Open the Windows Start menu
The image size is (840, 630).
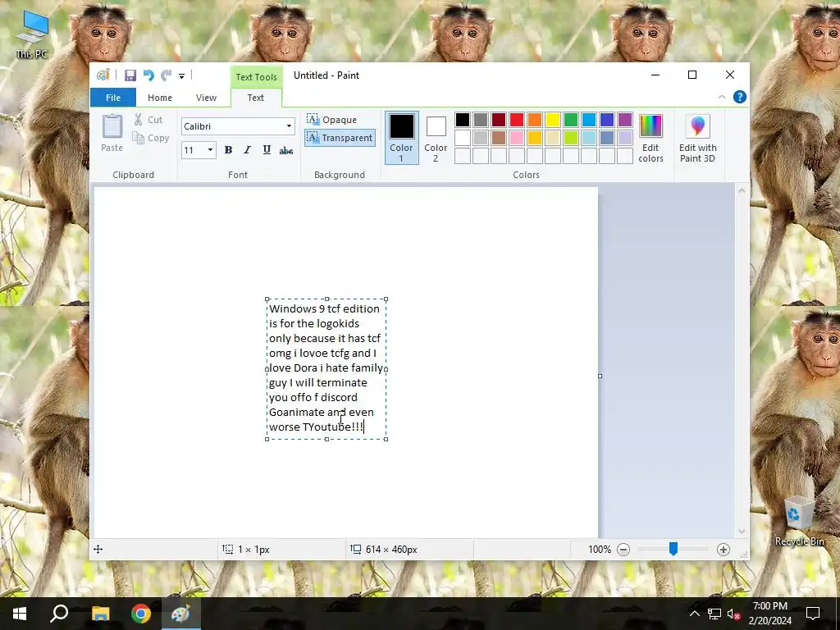pos(20,614)
